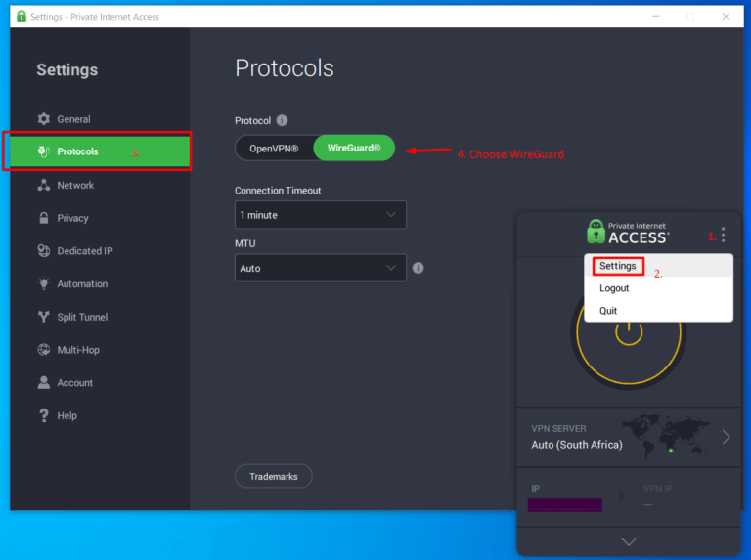Screen dimensions: 751x560
Task: Click the Privacy padlock icon
Action: (x=44, y=218)
